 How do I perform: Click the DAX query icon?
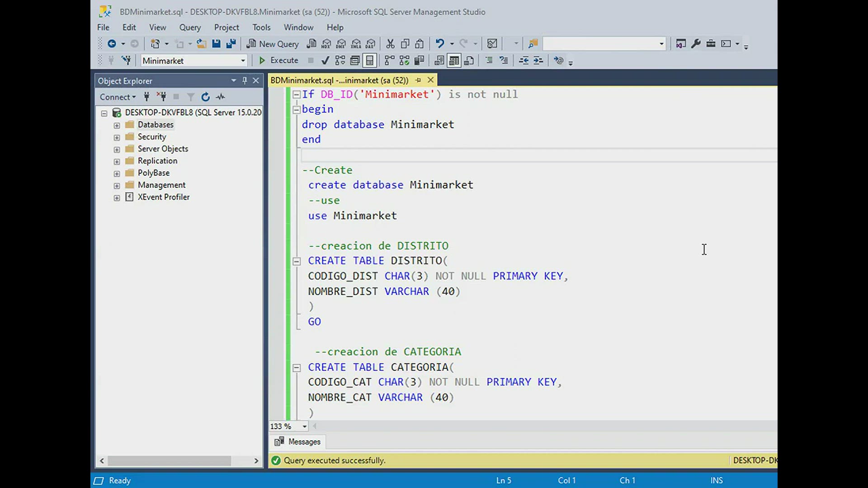(371, 44)
